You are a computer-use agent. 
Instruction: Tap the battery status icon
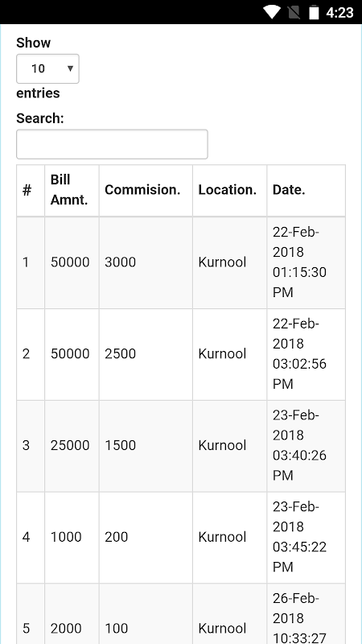(x=314, y=12)
